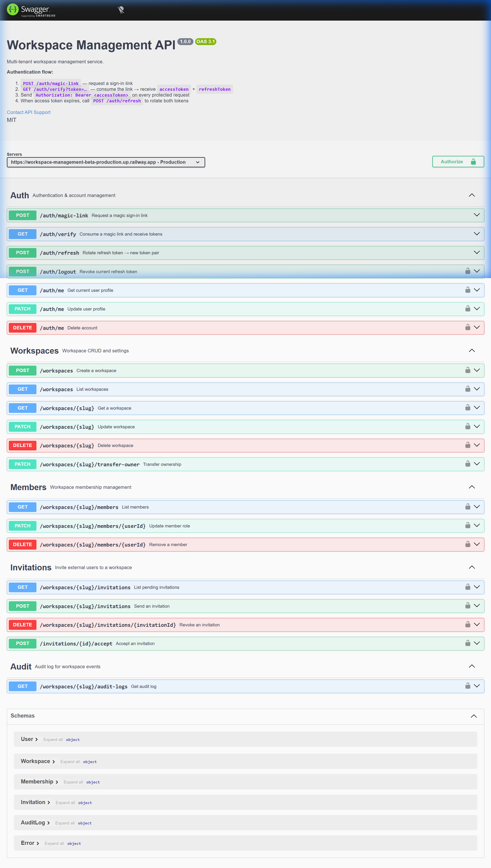Click lock icon on GET /auth/me row
Viewport: 491px width, 868px height.
468,290
